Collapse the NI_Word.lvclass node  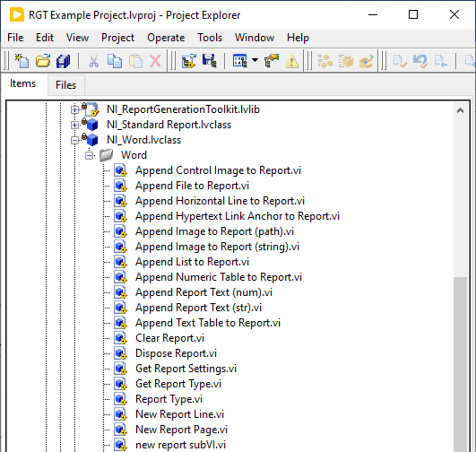74,140
